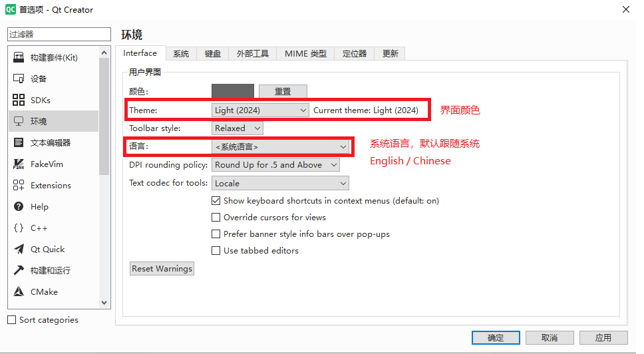
Task: Open the 外部工具 tab
Action: (253, 54)
